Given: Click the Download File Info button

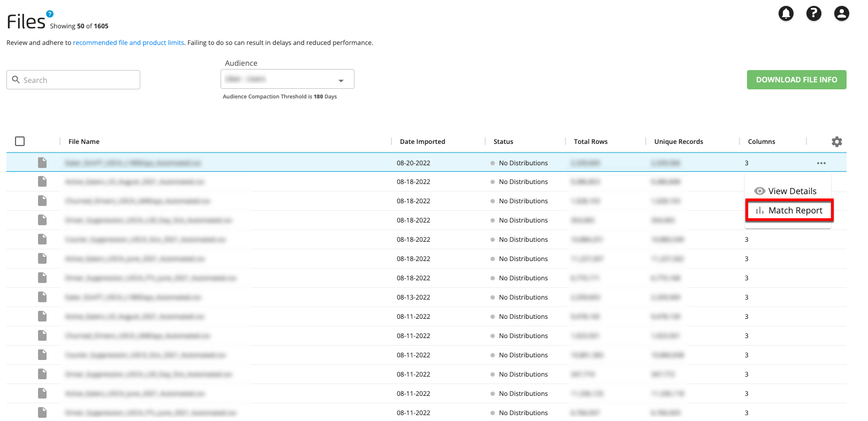Looking at the screenshot, I should pyautogui.click(x=796, y=80).
